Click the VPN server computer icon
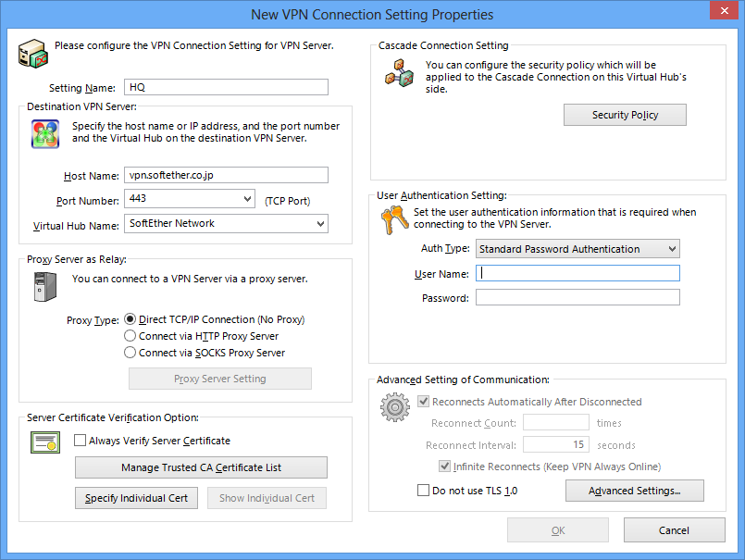 [32, 54]
